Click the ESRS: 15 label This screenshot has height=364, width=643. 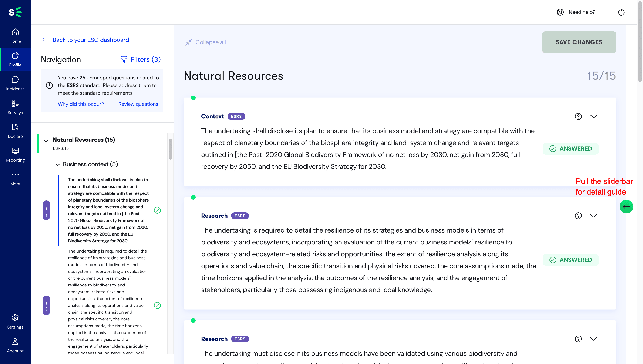(61, 148)
